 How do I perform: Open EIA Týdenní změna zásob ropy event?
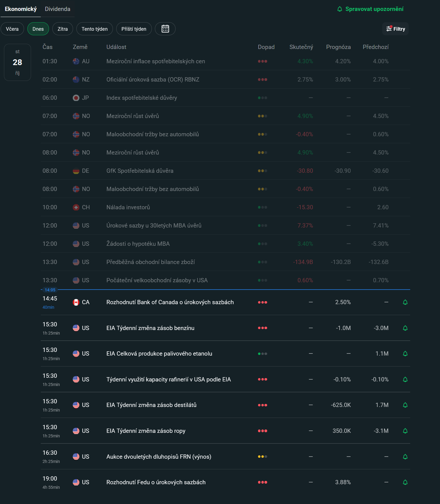coord(146,431)
